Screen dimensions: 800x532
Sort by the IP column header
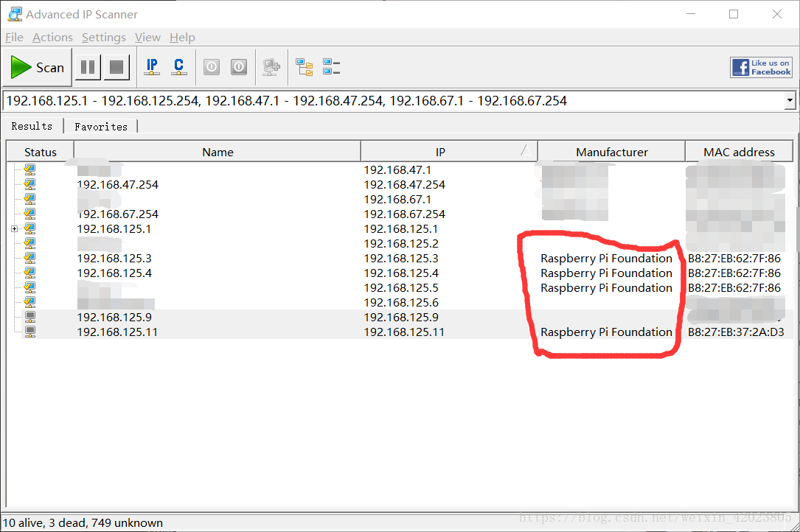(449, 152)
